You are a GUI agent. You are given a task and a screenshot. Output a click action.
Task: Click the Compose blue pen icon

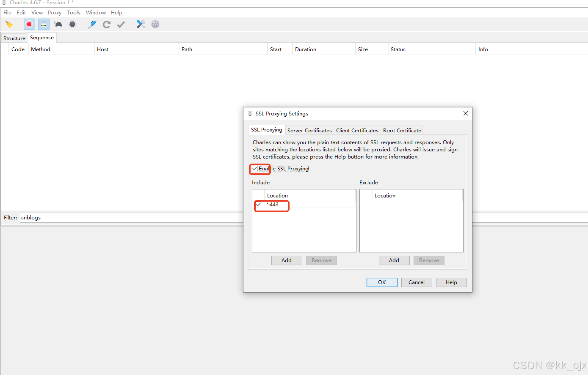tap(92, 25)
